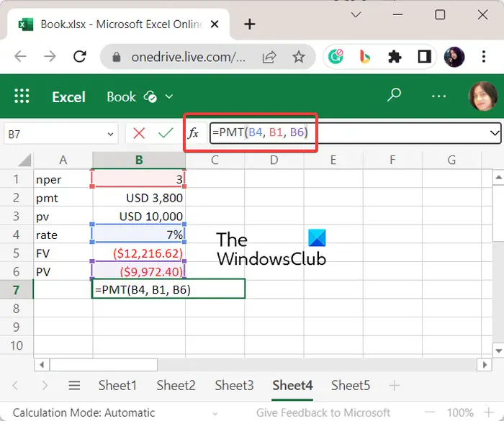
Task: Select the Book.xlsx browser tab
Action: (119, 24)
